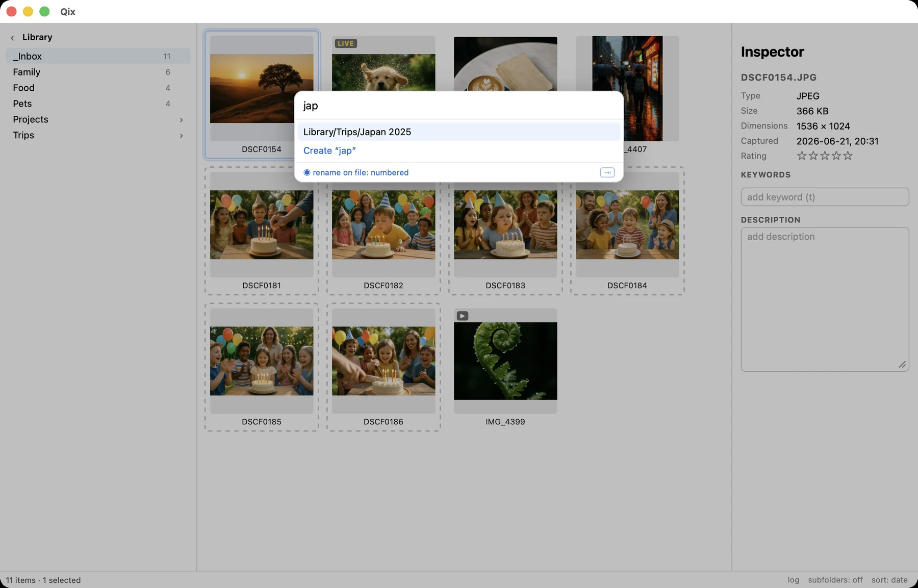The height and width of the screenshot is (588, 918).
Task: Click the DSCF0184 filename label
Action: (x=627, y=286)
